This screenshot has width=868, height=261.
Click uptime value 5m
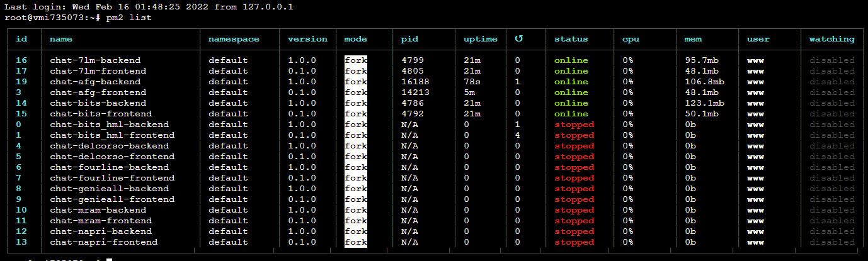(x=469, y=92)
